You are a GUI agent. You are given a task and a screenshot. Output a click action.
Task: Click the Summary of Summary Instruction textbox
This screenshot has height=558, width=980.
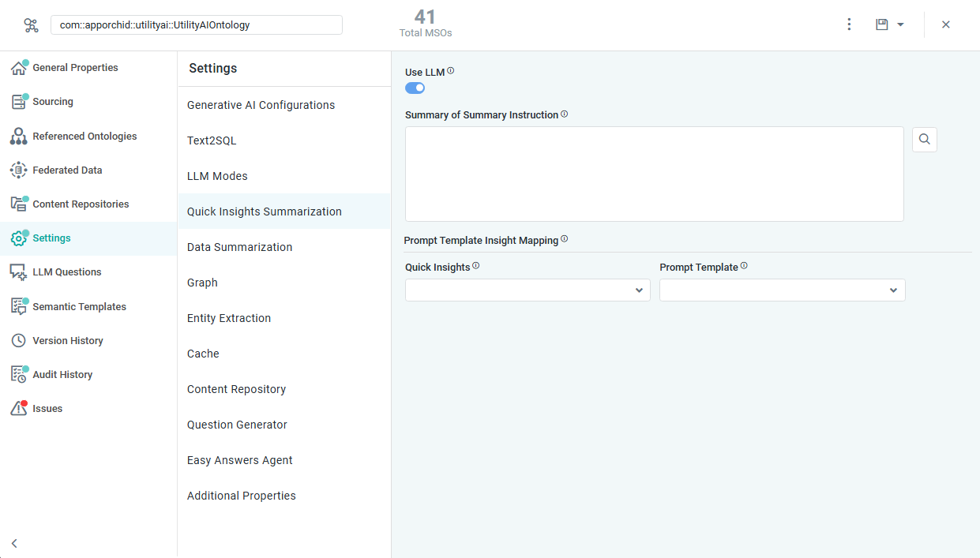[x=655, y=174]
